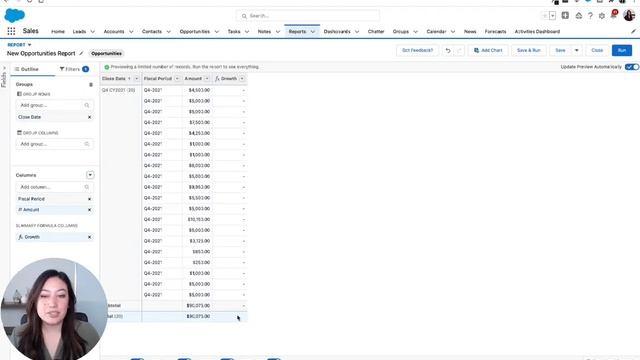Open the Setup gear icon

602,16
